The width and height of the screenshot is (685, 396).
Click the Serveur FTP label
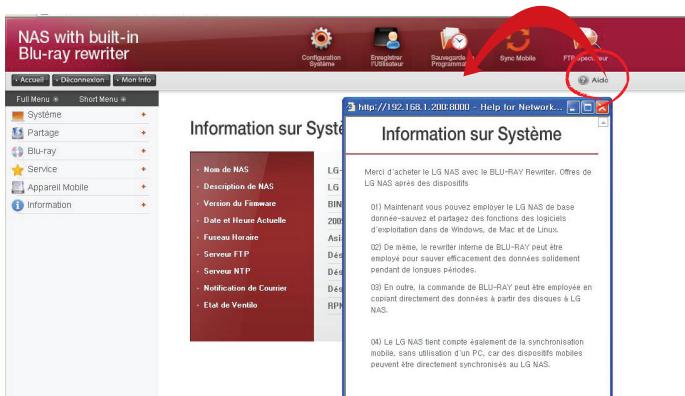(x=226, y=254)
